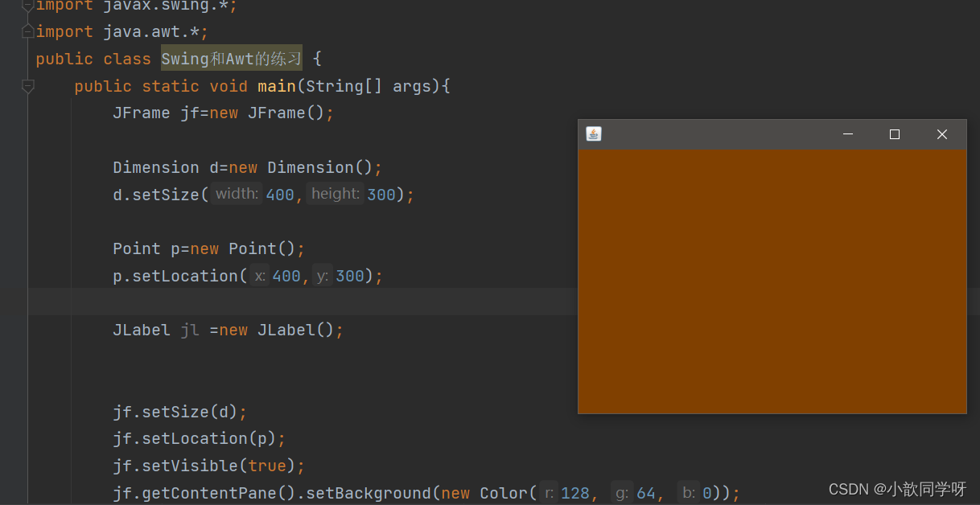980x505 pixels.
Task: Close the Java JFrame window
Action: click(942, 134)
